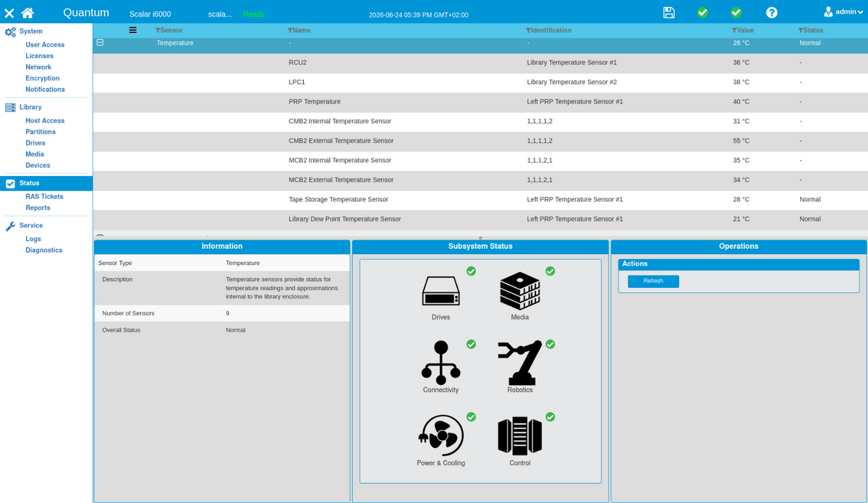
Task: Select the RCU2 sensor row
Action: [480, 63]
